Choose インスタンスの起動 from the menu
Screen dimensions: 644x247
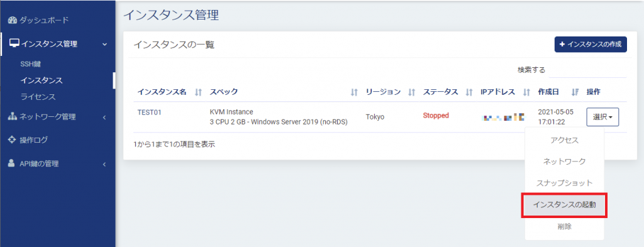pyautogui.click(x=564, y=204)
